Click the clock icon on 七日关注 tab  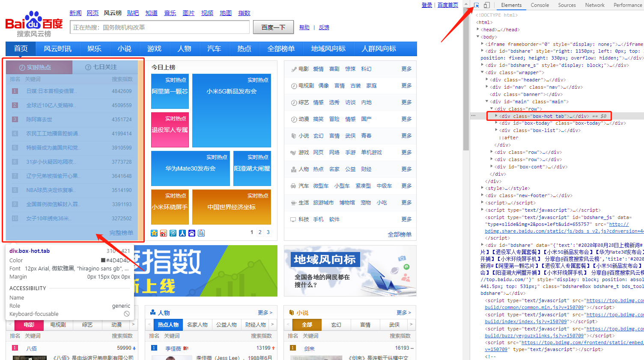coord(88,67)
